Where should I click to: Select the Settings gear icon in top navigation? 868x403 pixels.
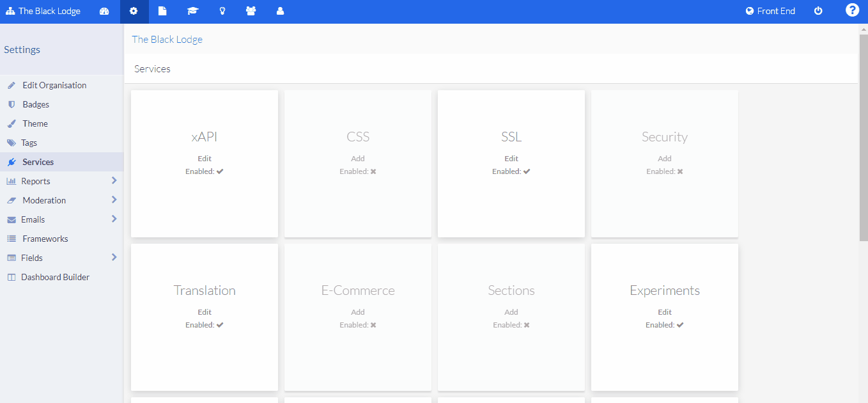(x=133, y=11)
